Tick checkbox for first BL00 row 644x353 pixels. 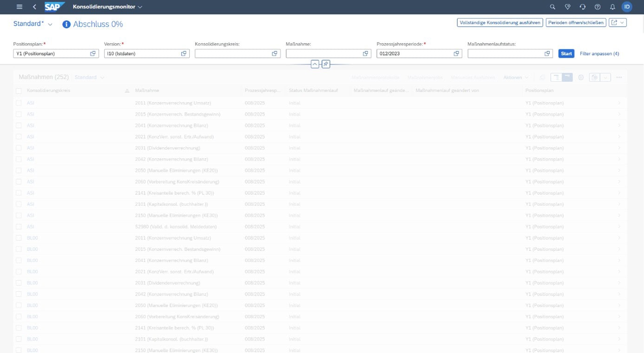(19, 238)
